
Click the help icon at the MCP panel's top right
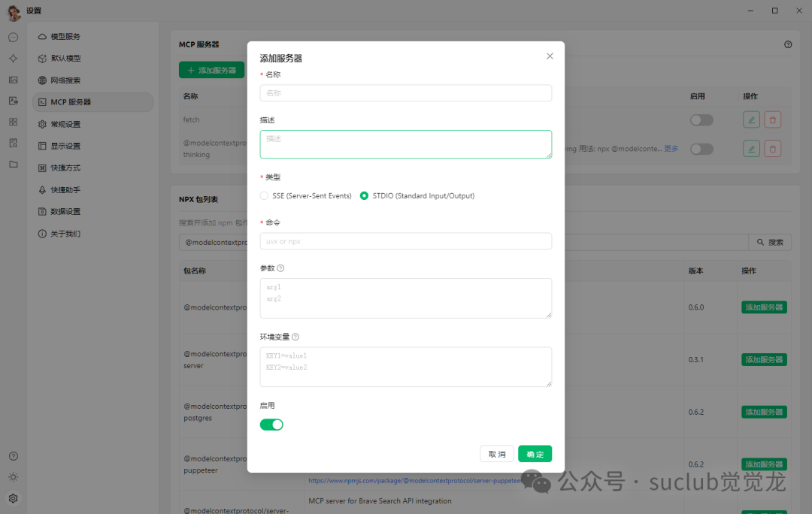tap(788, 44)
